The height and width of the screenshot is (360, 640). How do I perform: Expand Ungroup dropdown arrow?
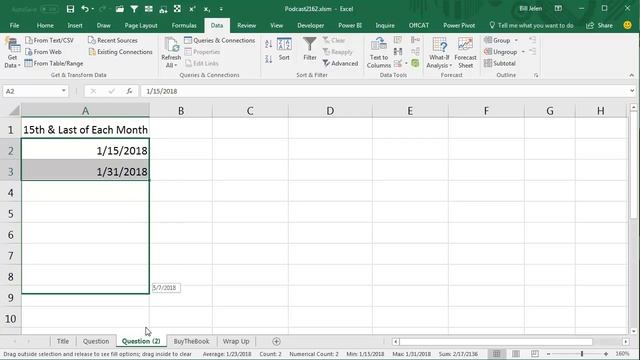coord(523,52)
